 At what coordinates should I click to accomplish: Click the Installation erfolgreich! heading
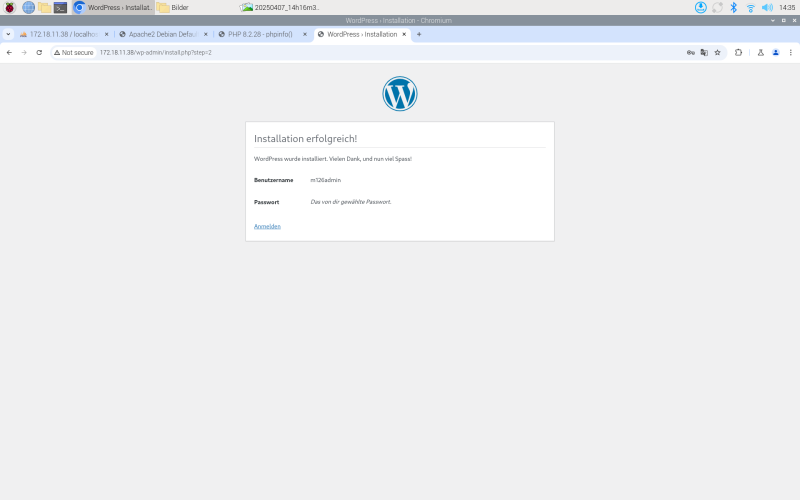[306, 139]
